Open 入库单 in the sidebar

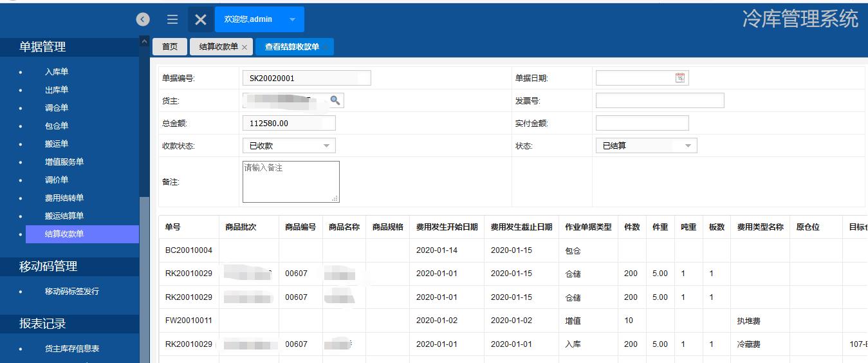coord(57,72)
